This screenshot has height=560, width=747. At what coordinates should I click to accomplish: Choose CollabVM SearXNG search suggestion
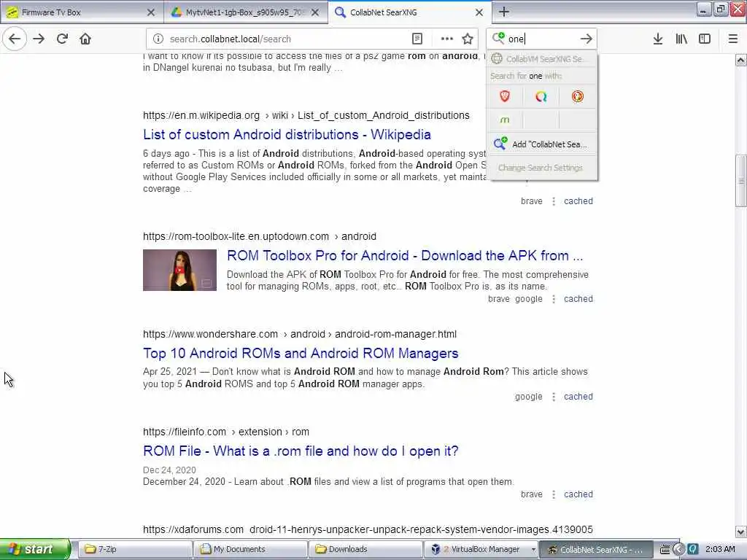542,58
